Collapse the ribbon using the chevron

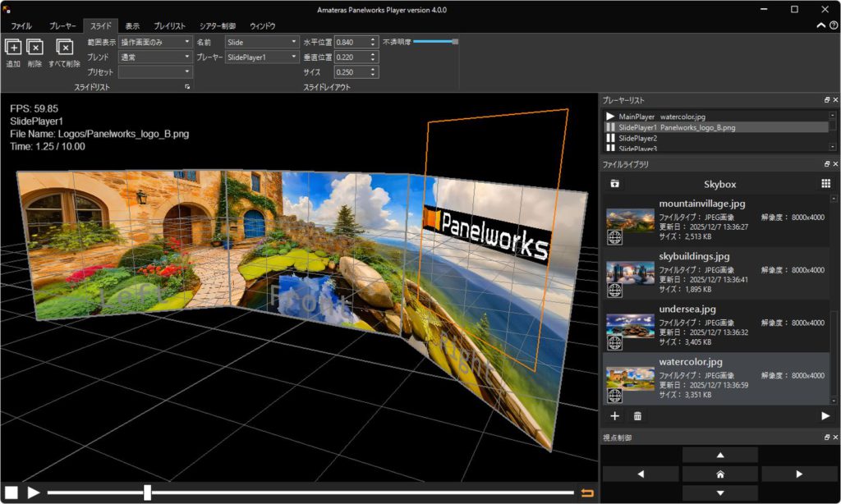tap(820, 25)
